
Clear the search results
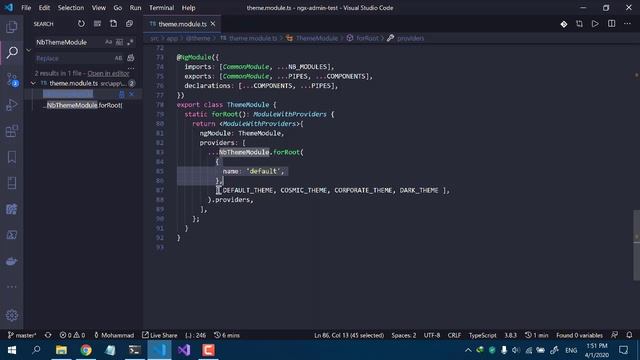pos(97,24)
